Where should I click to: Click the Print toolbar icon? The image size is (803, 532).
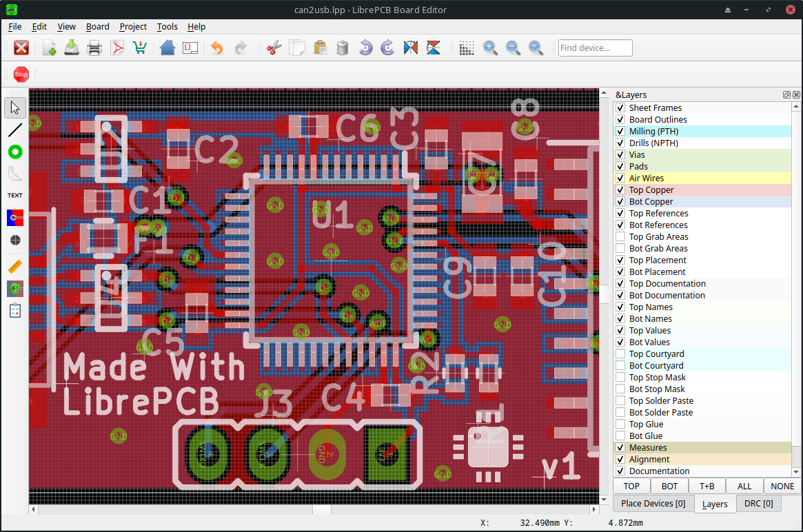point(94,48)
